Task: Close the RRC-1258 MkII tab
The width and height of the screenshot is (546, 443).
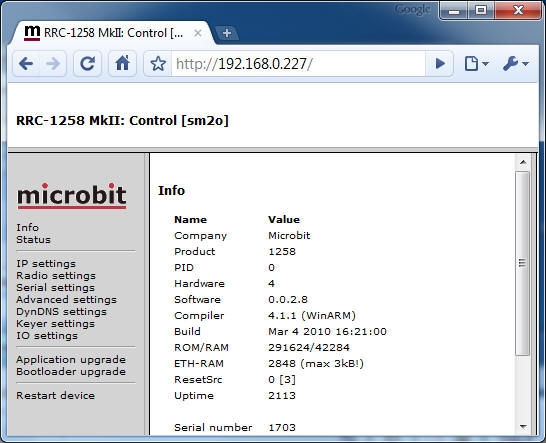Action: click(x=198, y=33)
